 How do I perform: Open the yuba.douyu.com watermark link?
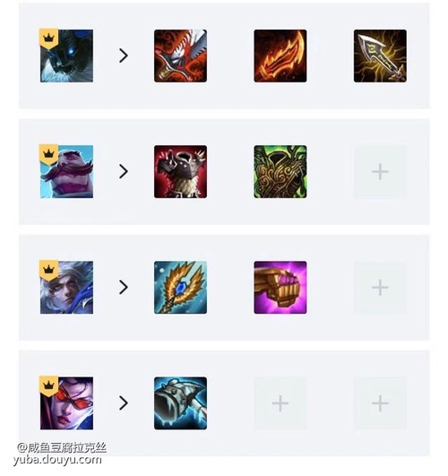point(57,460)
